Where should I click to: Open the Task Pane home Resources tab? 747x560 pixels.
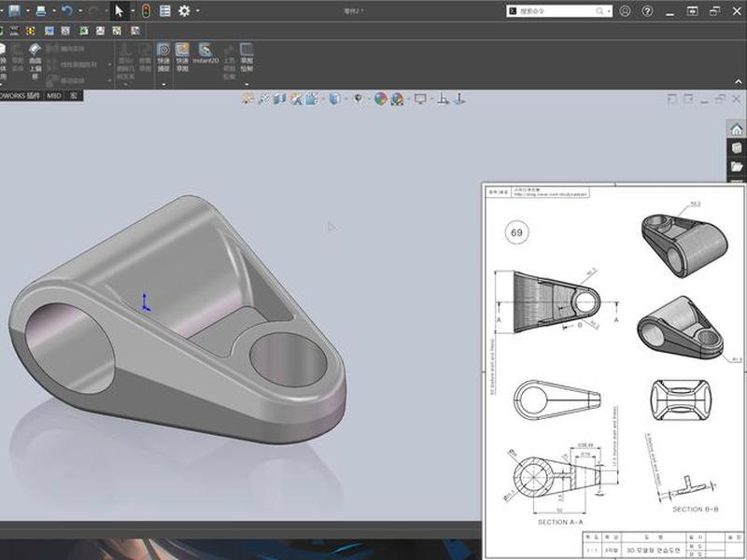(737, 129)
